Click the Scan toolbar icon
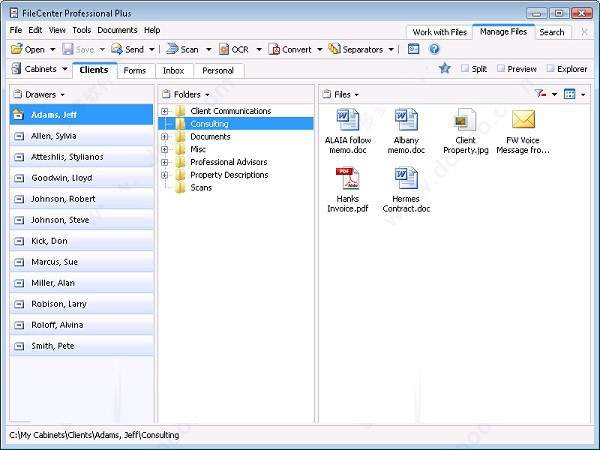The width and height of the screenshot is (600, 450). (x=172, y=49)
